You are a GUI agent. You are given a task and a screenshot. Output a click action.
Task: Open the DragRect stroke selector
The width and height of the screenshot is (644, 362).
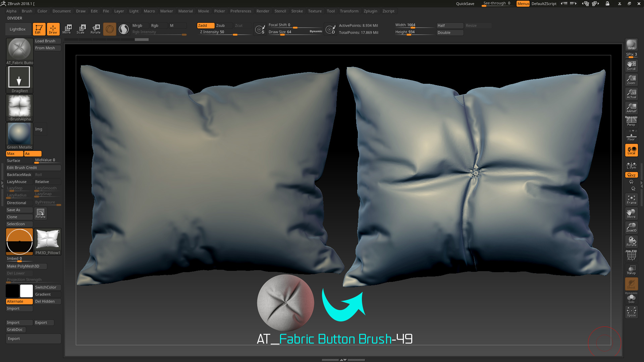tap(19, 80)
